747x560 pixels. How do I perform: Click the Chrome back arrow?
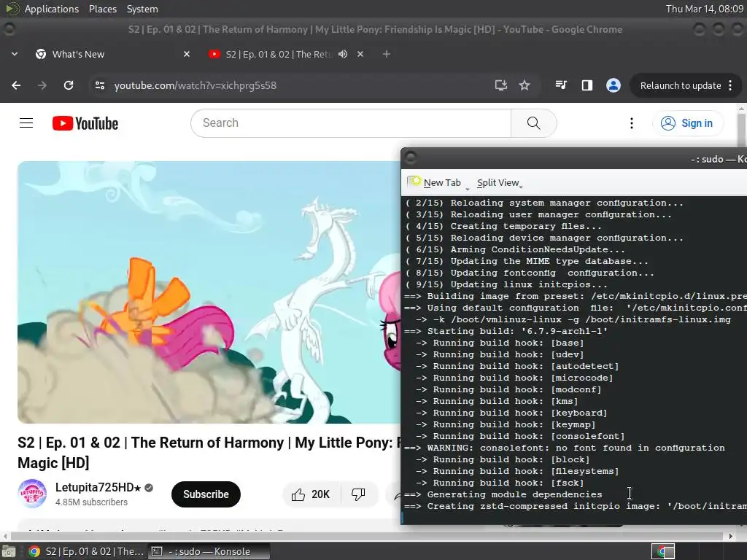click(x=16, y=85)
